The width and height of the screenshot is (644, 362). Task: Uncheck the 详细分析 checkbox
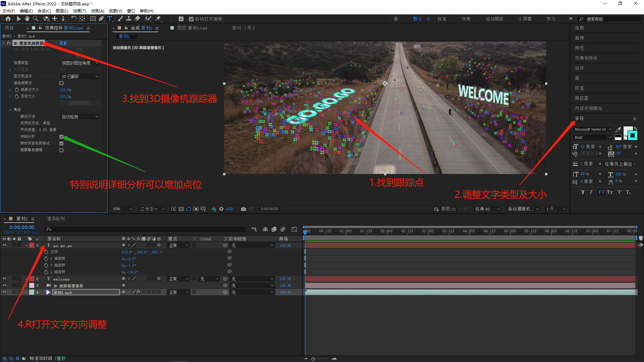click(61, 137)
